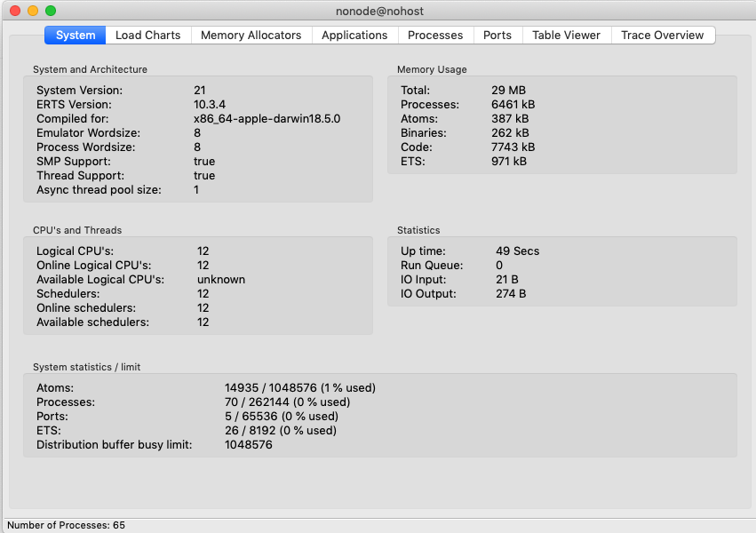
Task: Open the Table Viewer tab
Action: pos(566,36)
